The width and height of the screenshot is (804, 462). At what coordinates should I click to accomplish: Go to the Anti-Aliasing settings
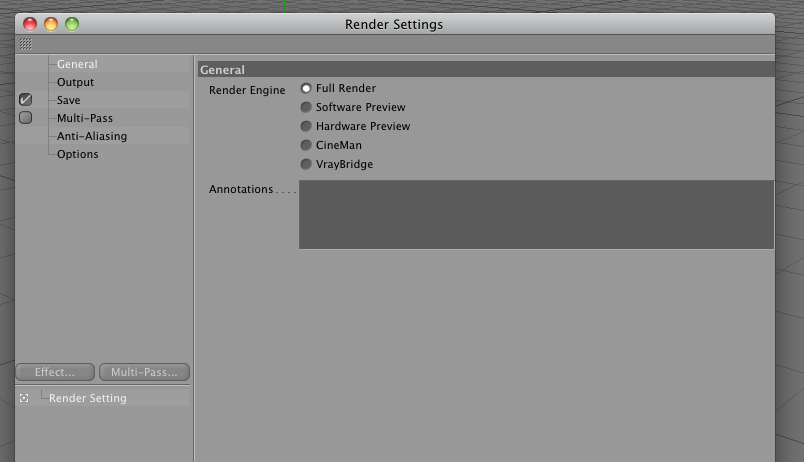tap(92, 136)
